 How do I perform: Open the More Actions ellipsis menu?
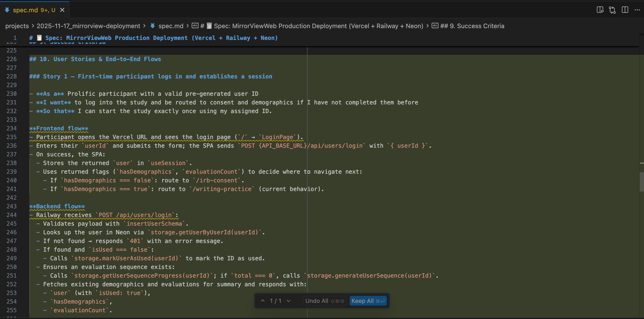tap(637, 10)
